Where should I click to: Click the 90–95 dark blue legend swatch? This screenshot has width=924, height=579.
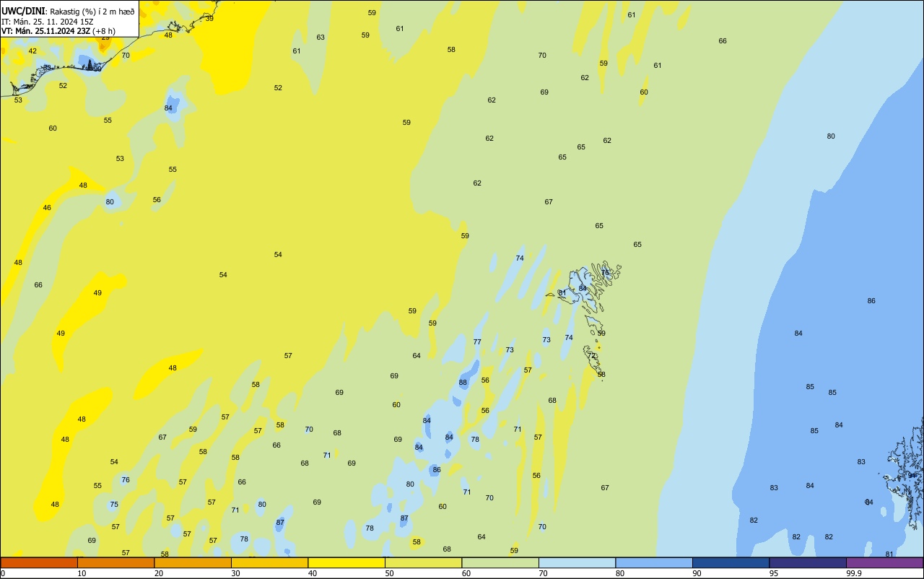point(731,562)
